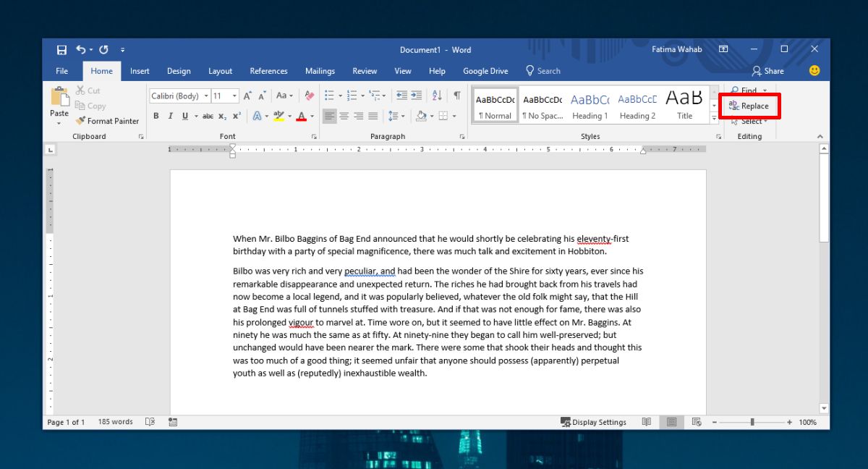Viewport: 868px width, 469px height.
Task: Apply strikethrough formatting
Action: (208, 115)
